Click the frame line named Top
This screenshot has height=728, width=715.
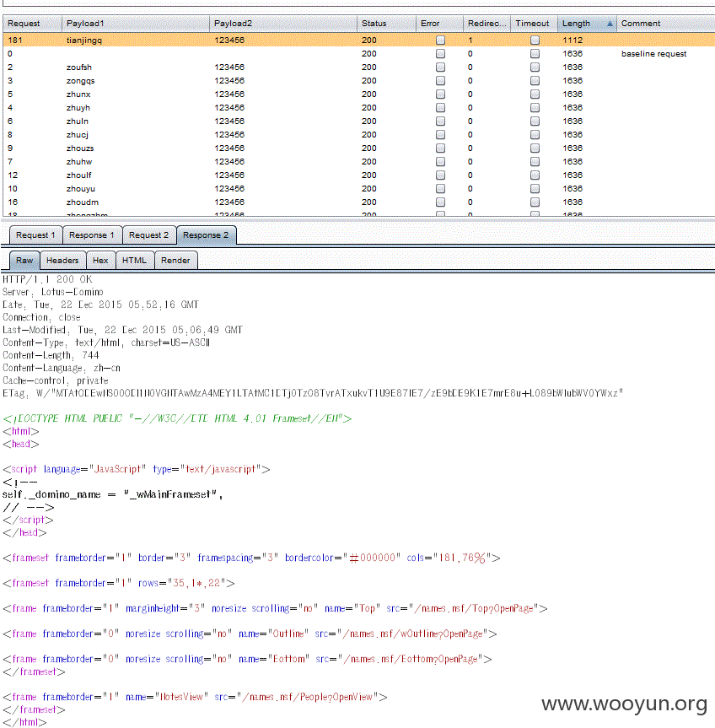(x=275, y=609)
